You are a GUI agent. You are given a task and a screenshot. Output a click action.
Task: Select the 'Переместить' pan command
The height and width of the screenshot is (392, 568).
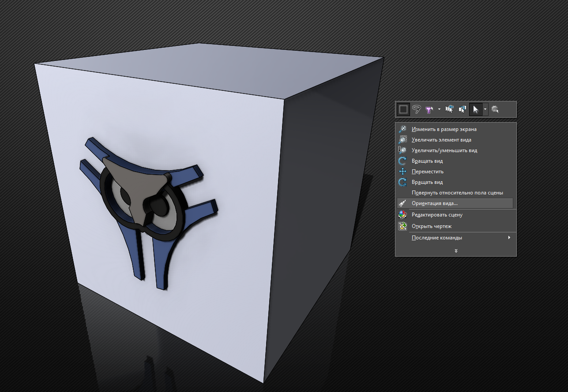click(455, 172)
